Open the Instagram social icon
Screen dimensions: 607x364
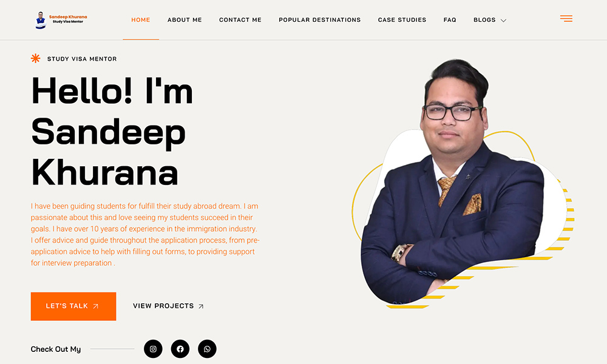click(153, 349)
